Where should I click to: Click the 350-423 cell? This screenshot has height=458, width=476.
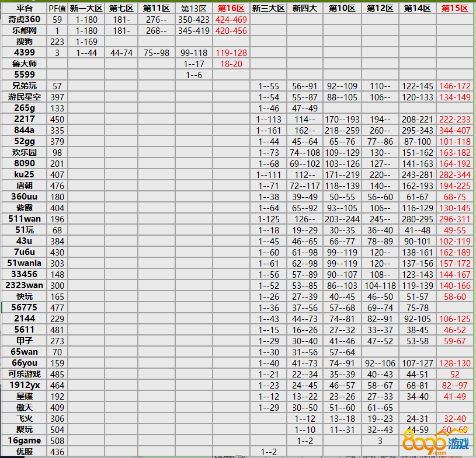[194, 19]
